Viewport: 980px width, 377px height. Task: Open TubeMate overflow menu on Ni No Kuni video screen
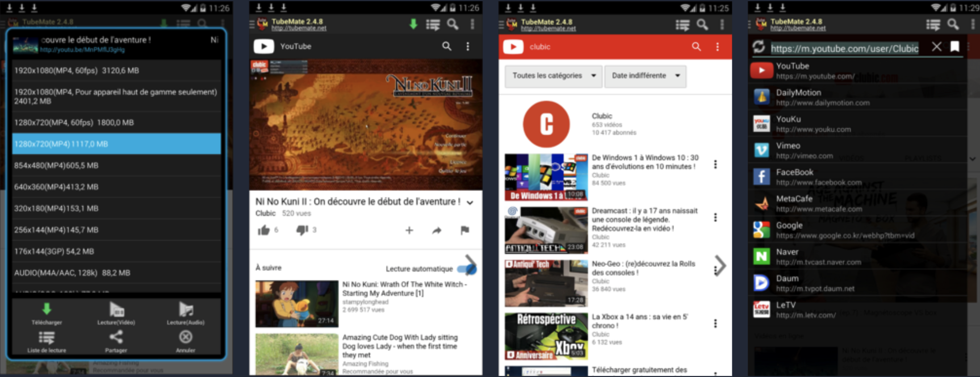(x=472, y=24)
